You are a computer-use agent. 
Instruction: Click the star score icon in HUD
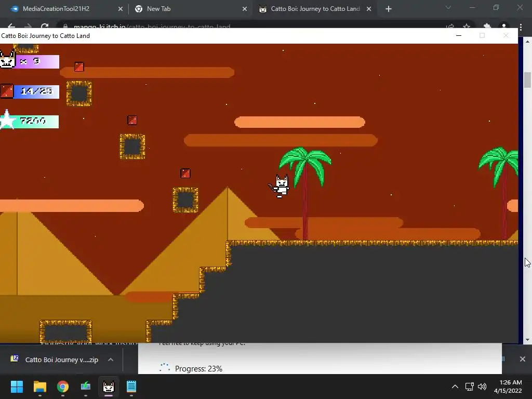7,120
